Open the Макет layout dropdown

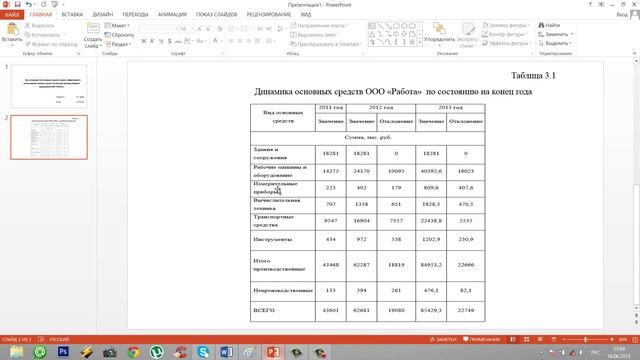pos(117,25)
